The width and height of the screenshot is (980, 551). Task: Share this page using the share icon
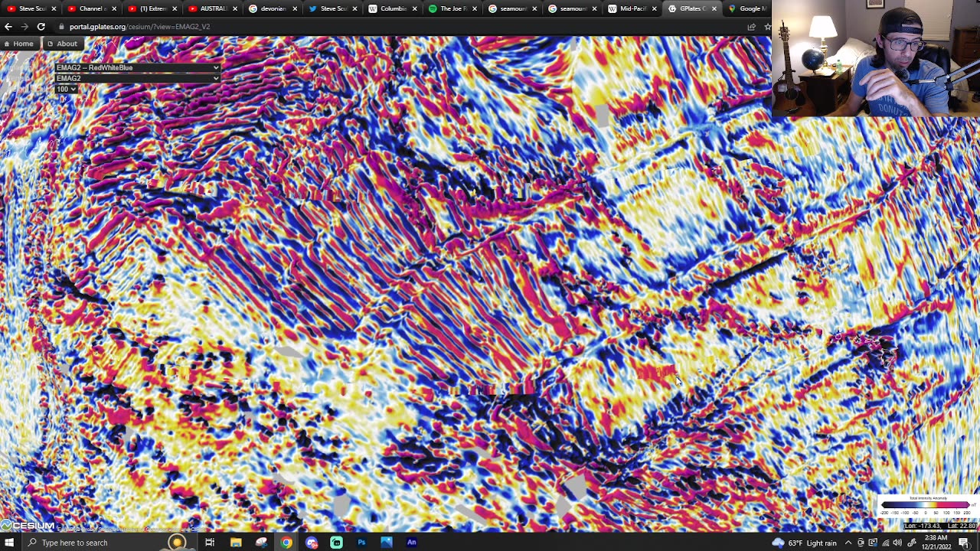(752, 27)
